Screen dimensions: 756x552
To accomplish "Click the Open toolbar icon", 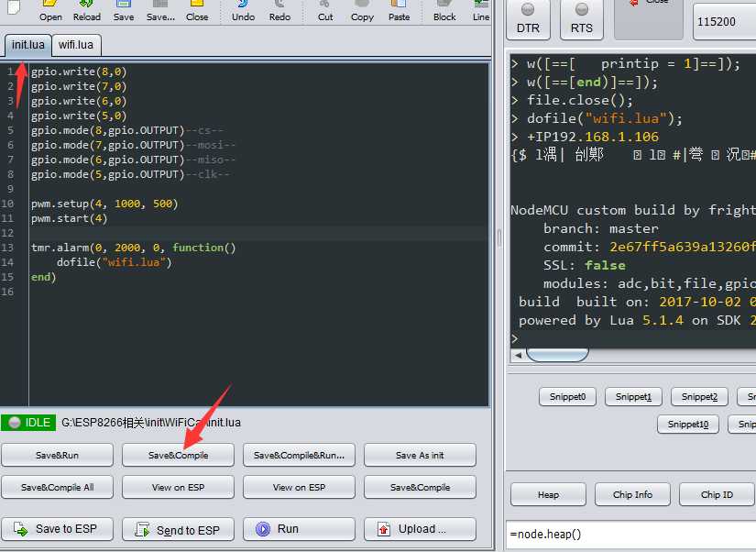I will 50,12.
